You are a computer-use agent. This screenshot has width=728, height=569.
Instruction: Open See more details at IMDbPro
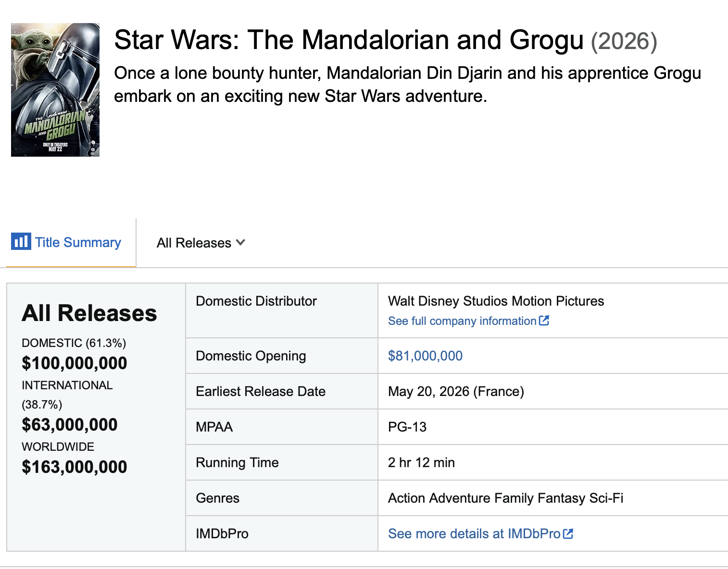point(480,533)
